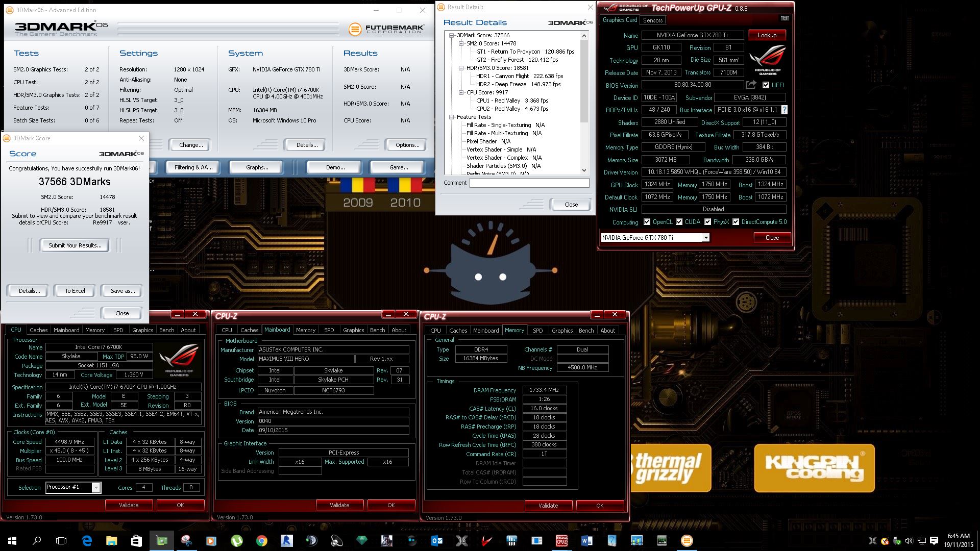Click Submit Your Results button
This screenshot has height=551, width=980.
75,245
